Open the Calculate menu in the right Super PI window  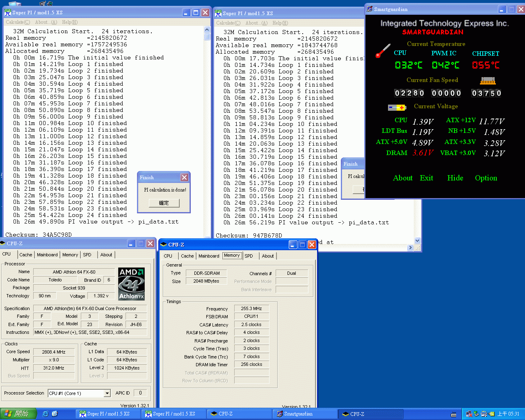[228, 23]
